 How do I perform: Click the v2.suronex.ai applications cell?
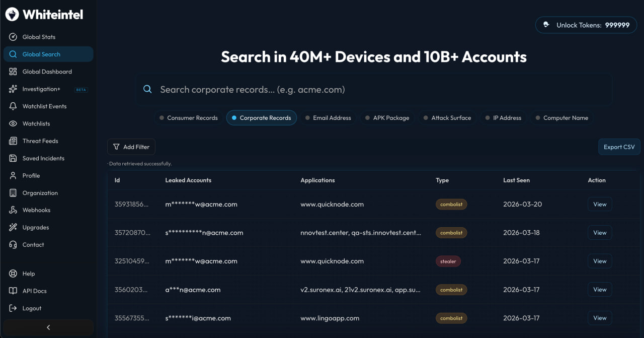coord(361,290)
